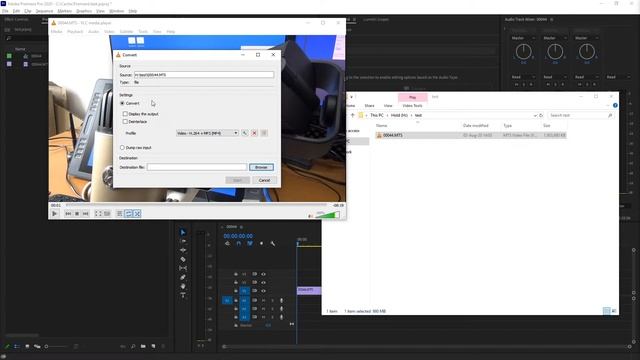
Task: Open VLC Tools menu
Action: pos(143,31)
